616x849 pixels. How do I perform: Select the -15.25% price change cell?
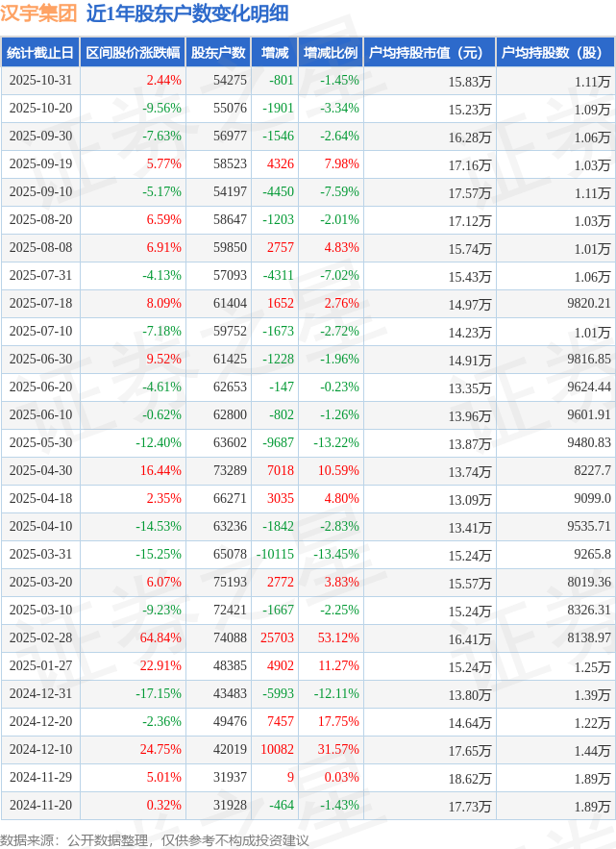(x=160, y=554)
